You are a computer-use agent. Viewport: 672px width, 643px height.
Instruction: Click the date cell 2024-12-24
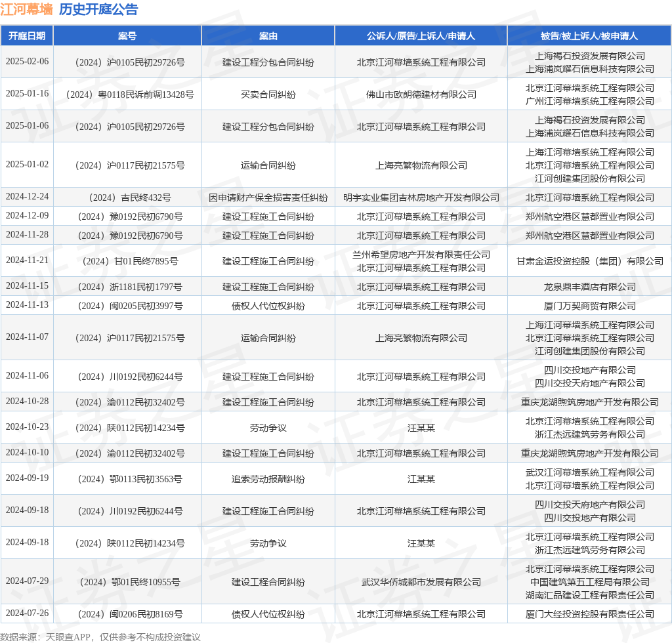click(x=27, y=197)
